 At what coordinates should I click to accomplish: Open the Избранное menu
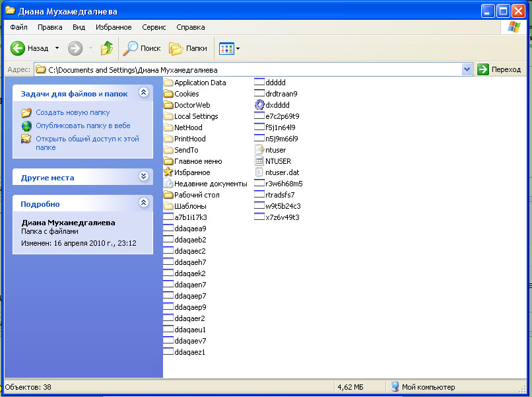pos(114,27)
